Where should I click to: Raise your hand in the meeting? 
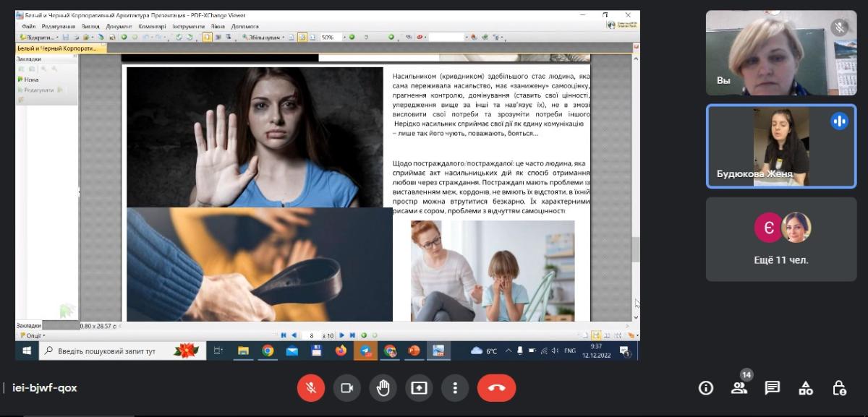[383, 388]
